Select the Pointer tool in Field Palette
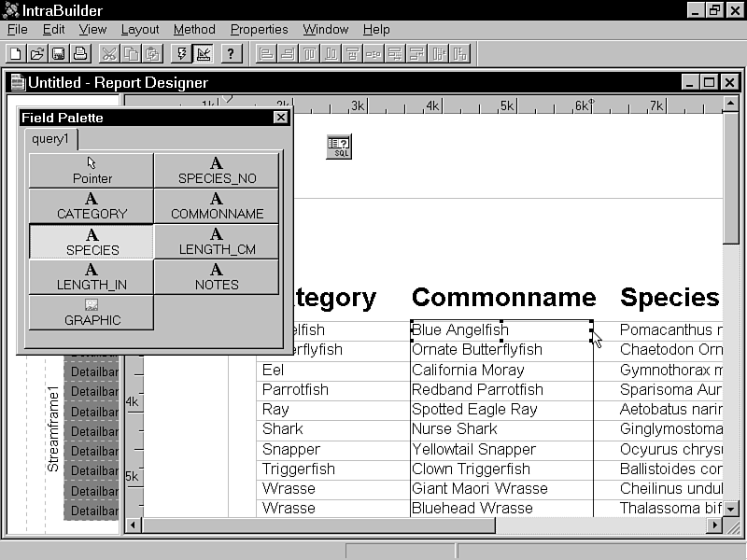The image size is (747, 560). point(92,170)
